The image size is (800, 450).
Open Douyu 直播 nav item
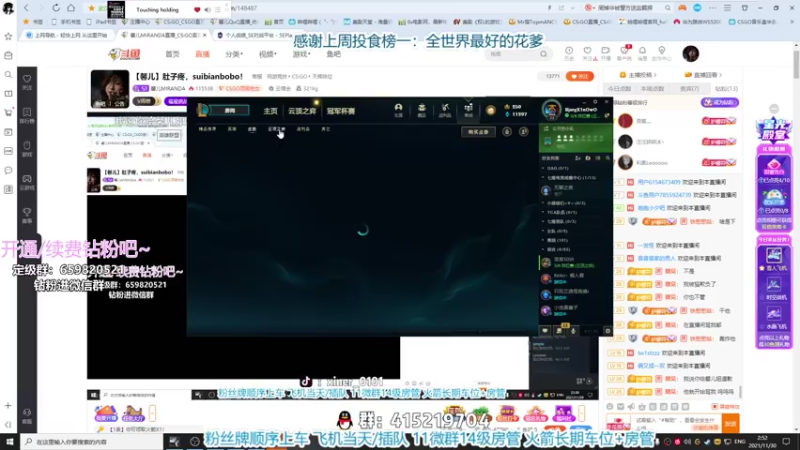203,54
